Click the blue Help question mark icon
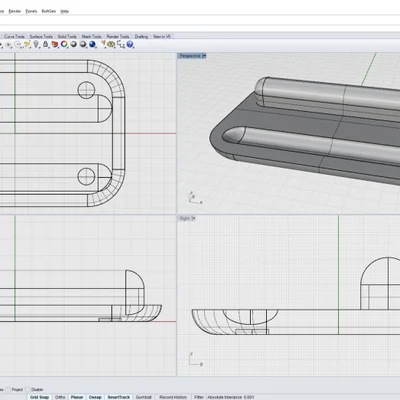The image size is (400, 400). [130, 44]
